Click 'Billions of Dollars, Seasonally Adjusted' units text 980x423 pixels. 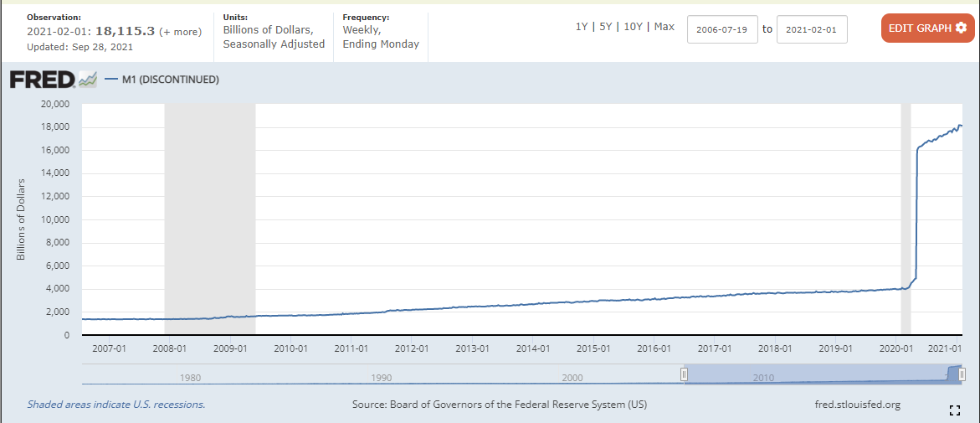pos(274,37)
